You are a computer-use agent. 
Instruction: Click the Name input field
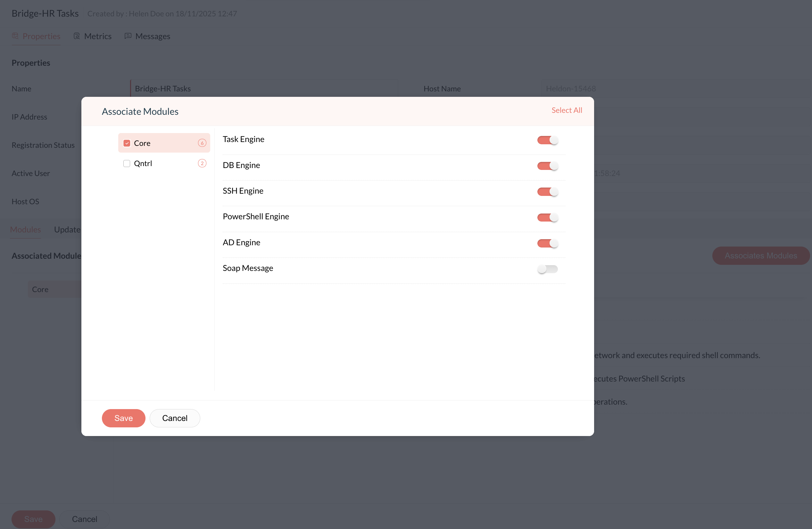click(264, 89)
